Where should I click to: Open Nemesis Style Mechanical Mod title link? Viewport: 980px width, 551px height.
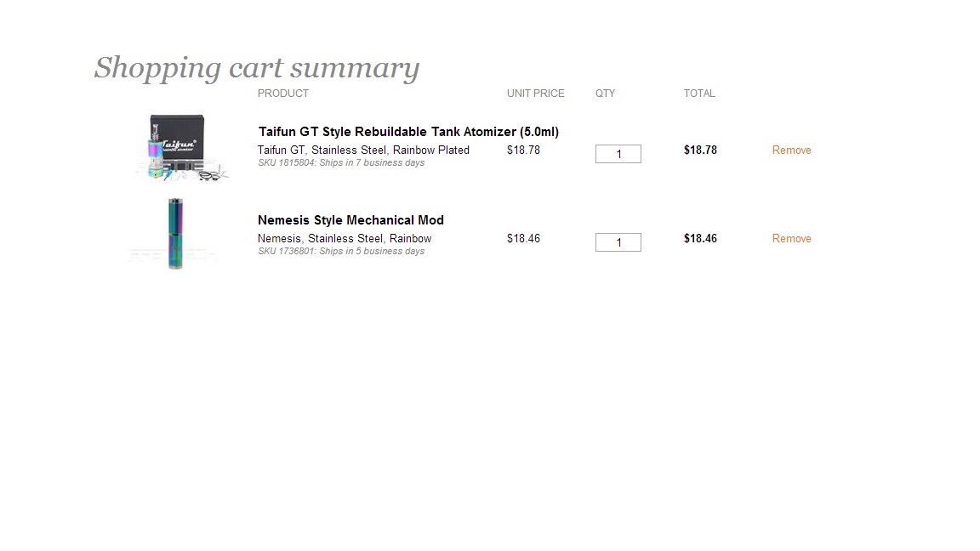(x=350, y=220)
